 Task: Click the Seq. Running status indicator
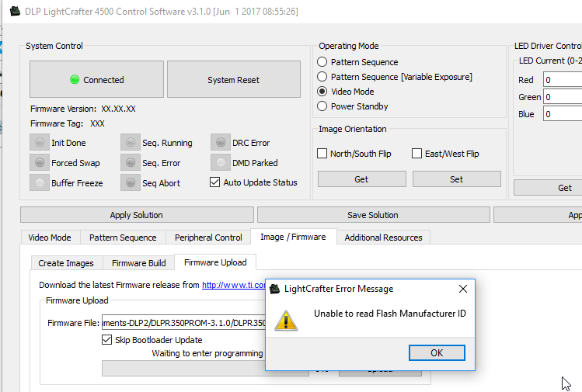[x=131, y=142]
